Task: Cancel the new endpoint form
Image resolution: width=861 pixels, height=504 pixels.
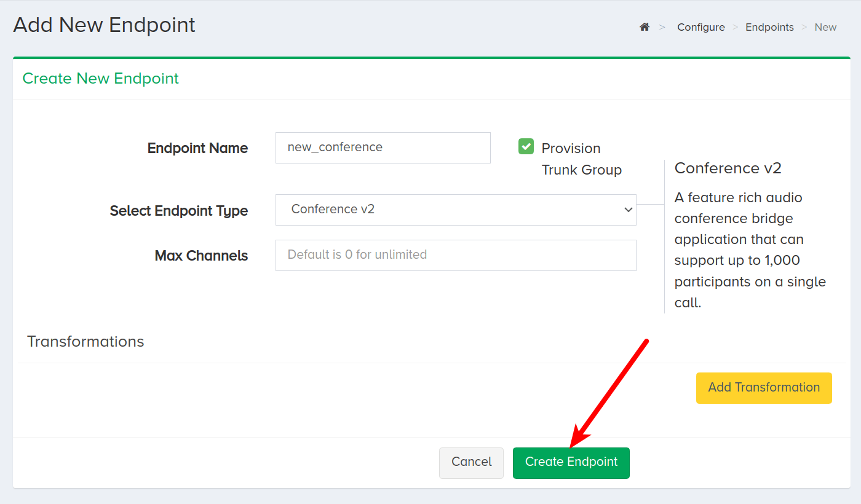Action: point(471,463)
